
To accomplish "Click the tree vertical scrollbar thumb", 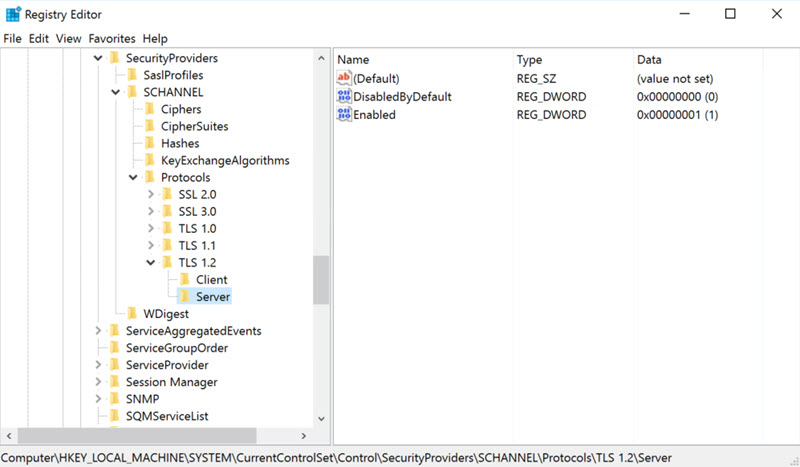I will tap(321, 280).
